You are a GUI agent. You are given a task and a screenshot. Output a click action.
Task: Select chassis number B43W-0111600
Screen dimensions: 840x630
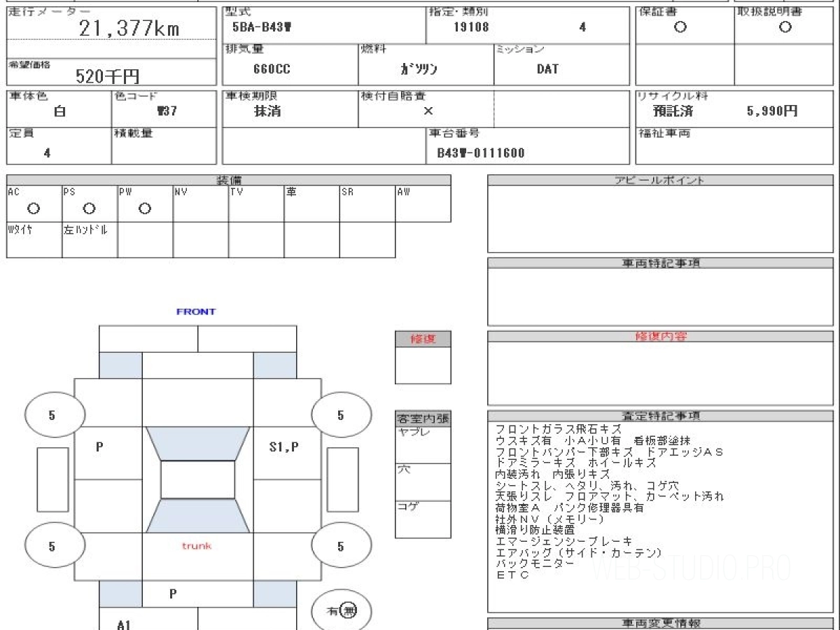(x=481, y=153)
